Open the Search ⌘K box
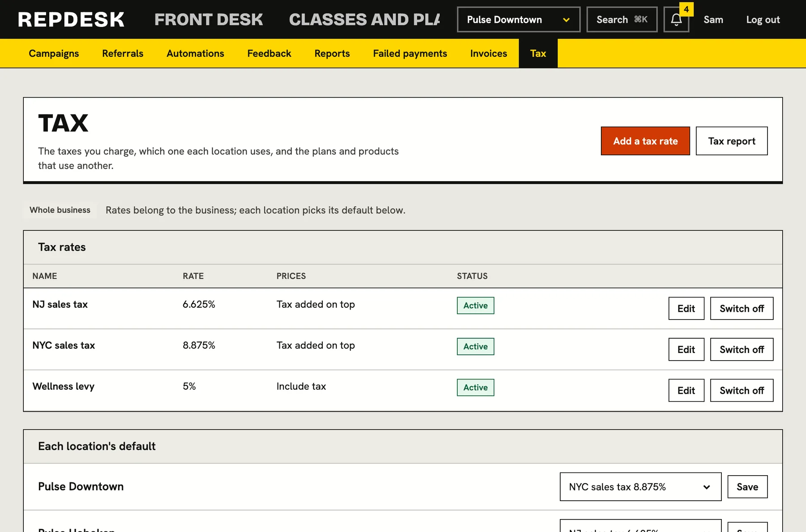The width and height of the screenshot is (806, 532). (x=622, y=20)
